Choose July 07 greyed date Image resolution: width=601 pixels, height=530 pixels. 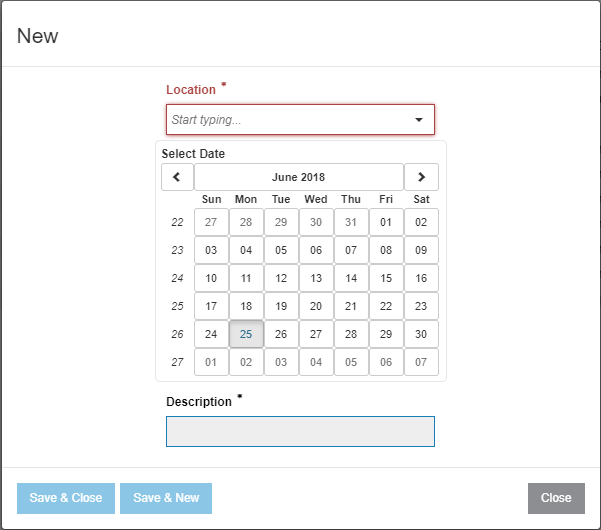tap(421, 362)
